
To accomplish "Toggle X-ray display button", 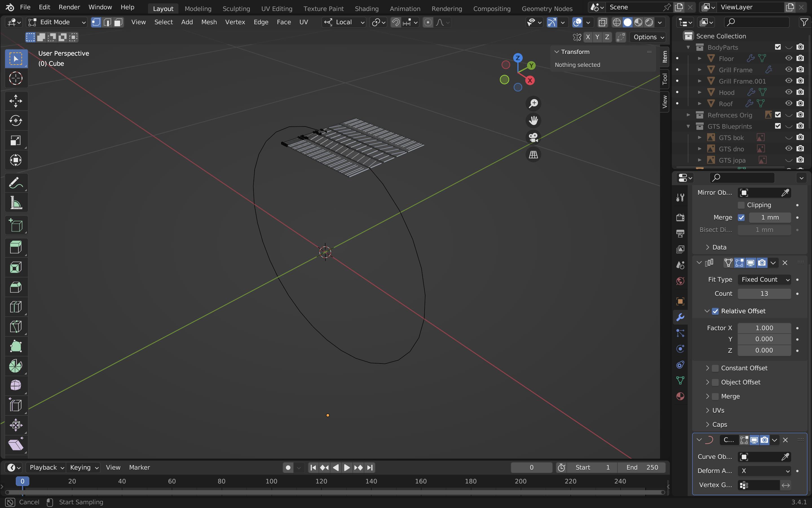I will coord(603,23).
